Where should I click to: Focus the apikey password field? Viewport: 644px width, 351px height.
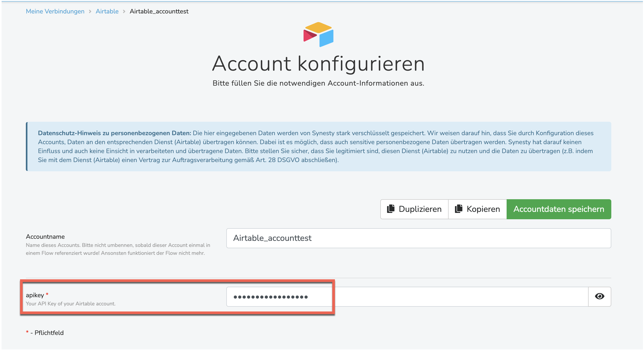407,297
